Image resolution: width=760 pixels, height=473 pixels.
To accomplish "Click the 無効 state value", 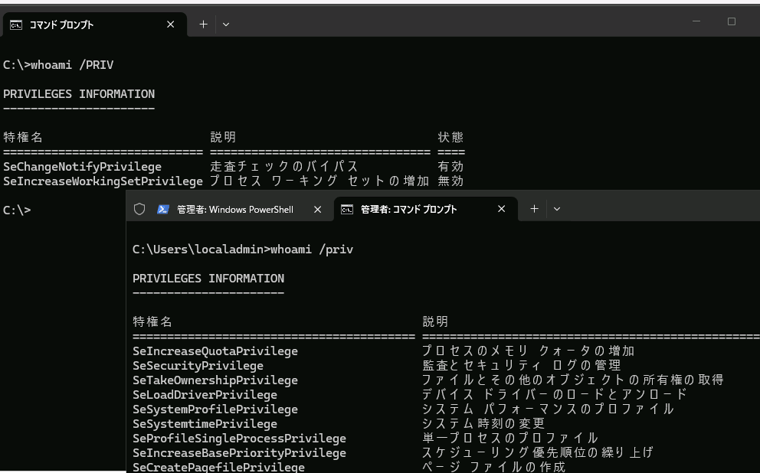I will [451, 181].
